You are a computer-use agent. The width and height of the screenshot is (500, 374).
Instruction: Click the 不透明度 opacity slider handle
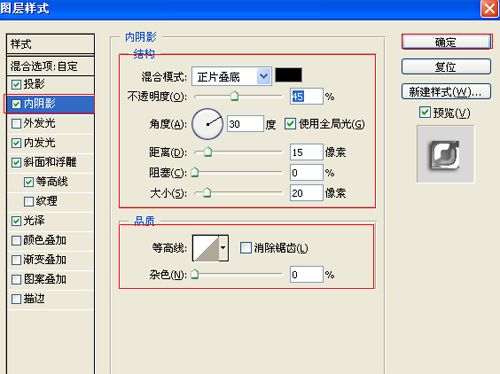click(x=235, y=96)
